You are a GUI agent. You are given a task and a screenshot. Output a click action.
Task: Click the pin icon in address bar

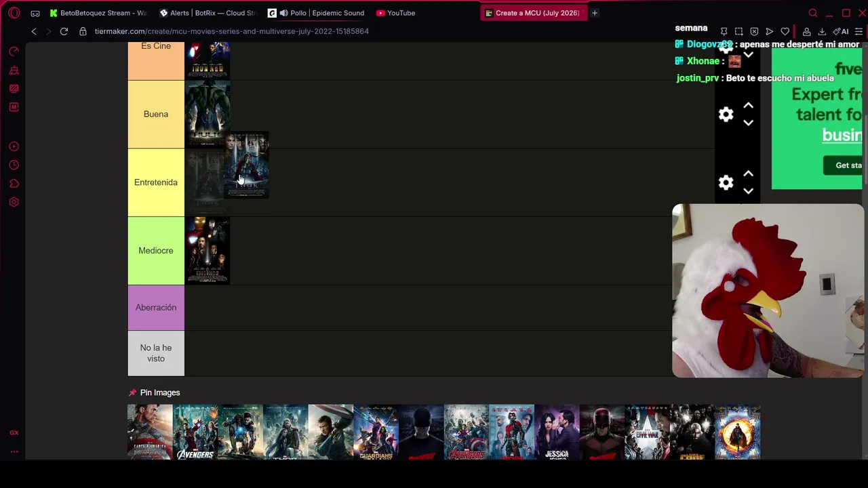(724, 31)
